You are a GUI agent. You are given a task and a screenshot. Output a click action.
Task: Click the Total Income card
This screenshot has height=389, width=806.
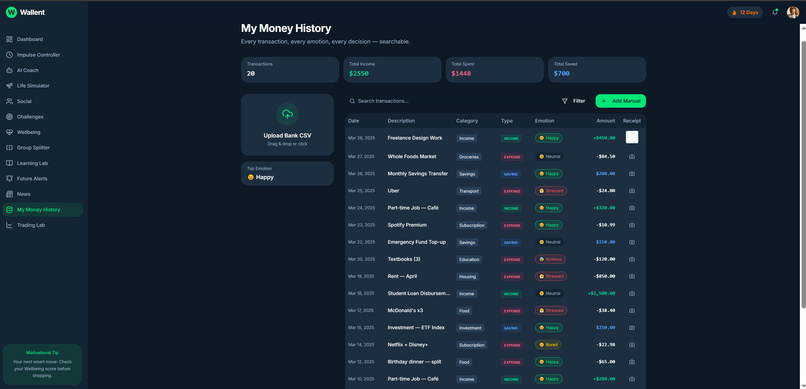click(392, 69)
